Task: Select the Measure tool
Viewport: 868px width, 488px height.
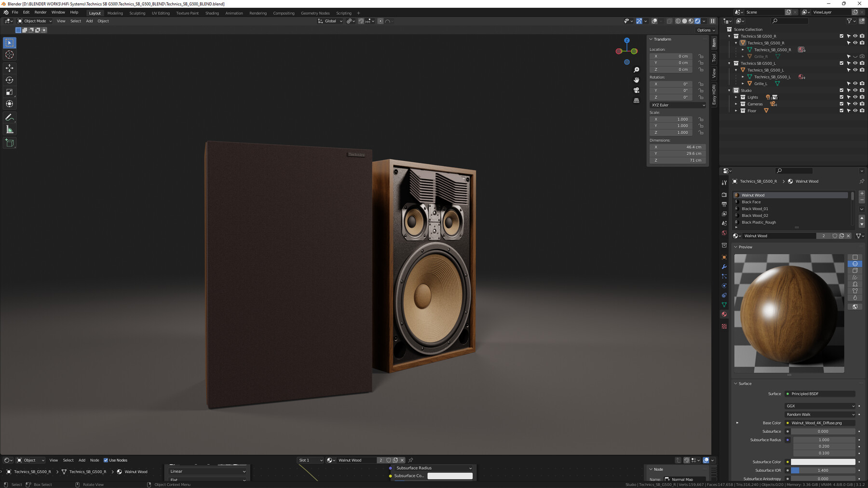Action: [9, 129]
